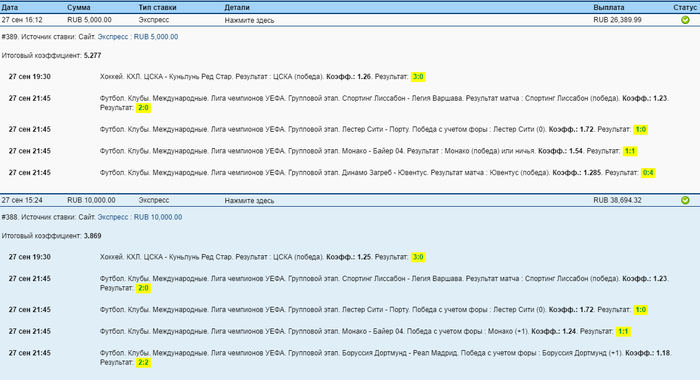The width and height of the screenshot is (700, 380).
Task: Click the 'Тип ставки' column header
Action: (157, 8)
